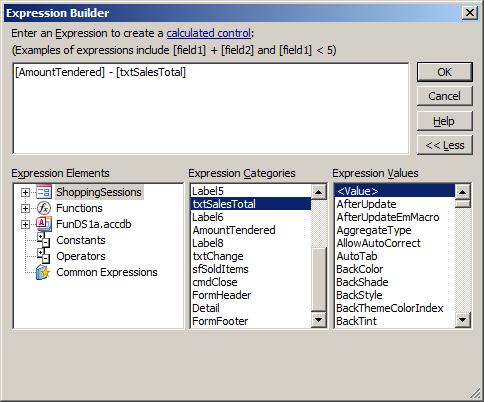
Task: Click the Common Expressions star icon
Action: point(43,272)
